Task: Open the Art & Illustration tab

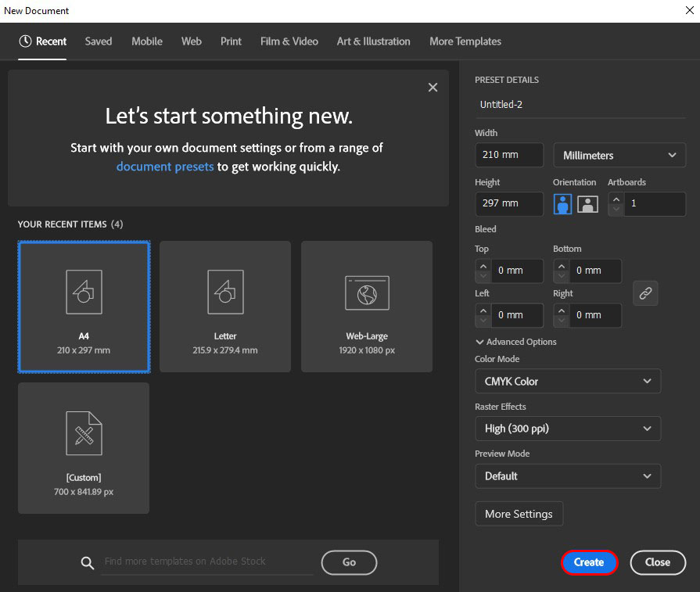Action: click(373, 41)
